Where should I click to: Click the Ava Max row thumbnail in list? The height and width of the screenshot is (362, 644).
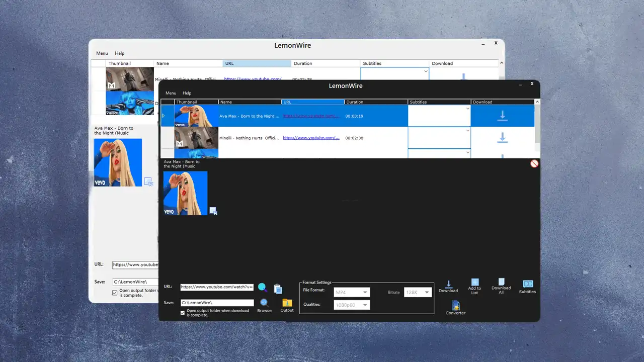click(x=196, y=116)
